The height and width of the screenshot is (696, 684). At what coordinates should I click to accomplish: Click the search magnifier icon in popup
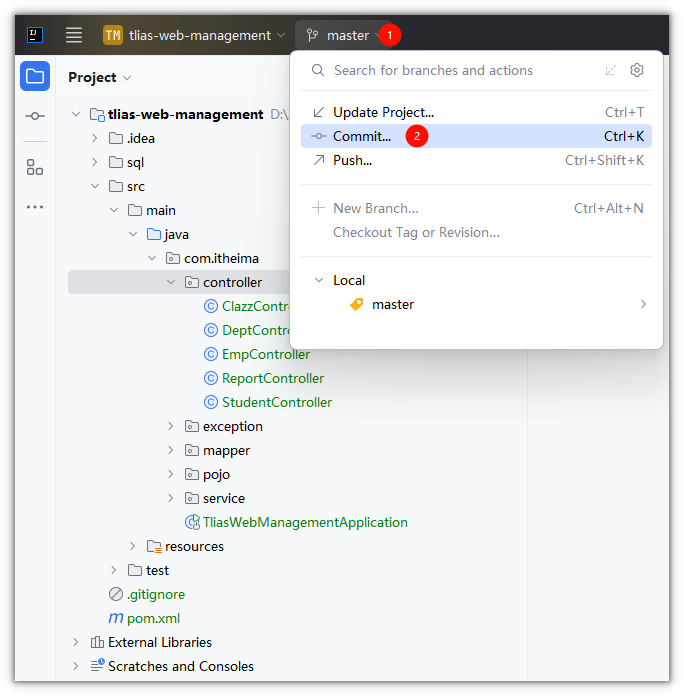[318, 70]
